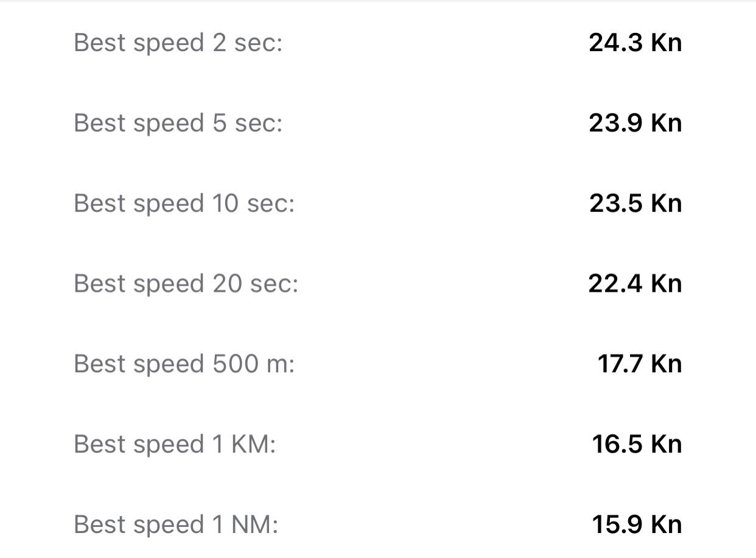Viewport: 756px width, 558px height.
Task: Click the "Best speed 20 sec" label
Action: click(x=186, y=284)
